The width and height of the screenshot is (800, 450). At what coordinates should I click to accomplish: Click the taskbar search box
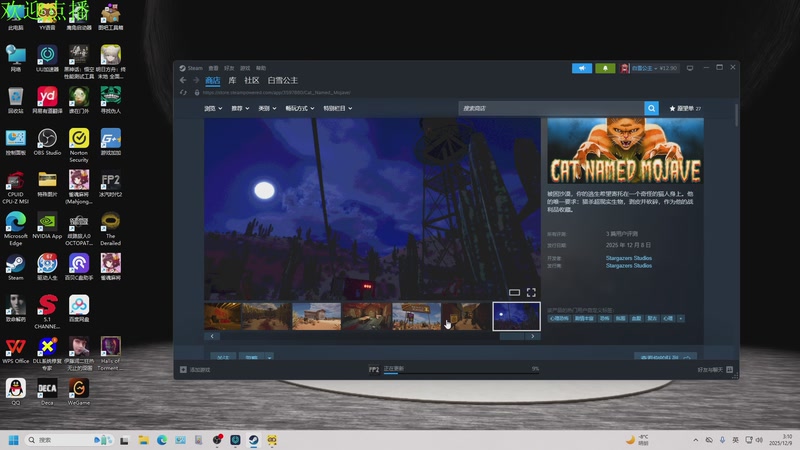pyautogui.click(x=69, y=440)
